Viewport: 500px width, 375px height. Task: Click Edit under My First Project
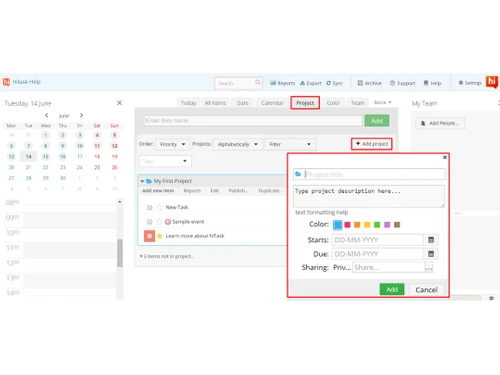click(x=215, y=191)
